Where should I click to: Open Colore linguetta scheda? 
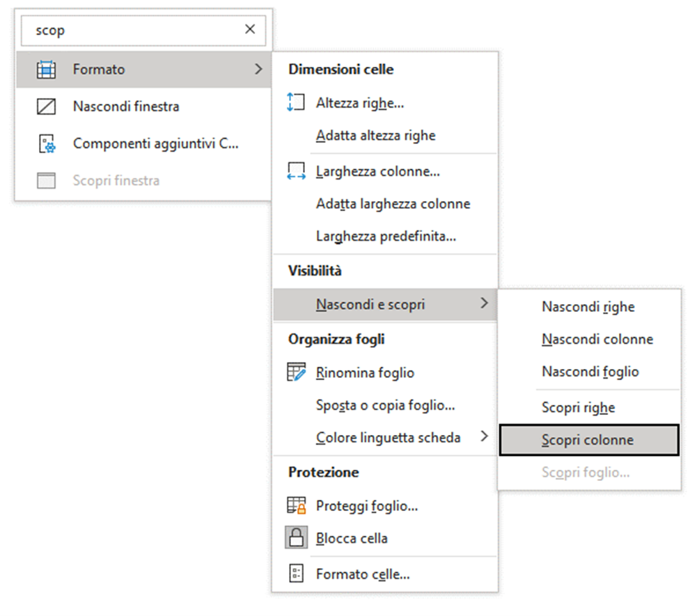click(x=385, y=437)
